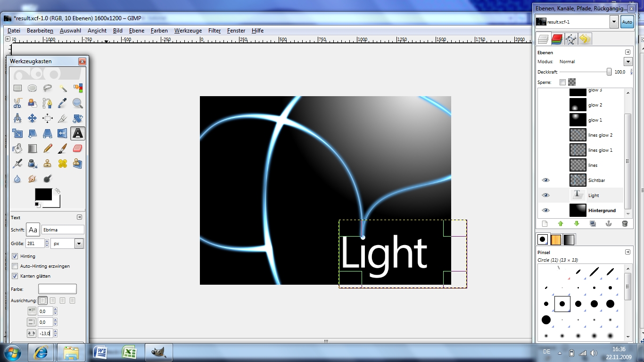Select the Measure compass tool
The width and height of the screenshot is (644, 362).
pyautogui.click(x=17, y=118)
